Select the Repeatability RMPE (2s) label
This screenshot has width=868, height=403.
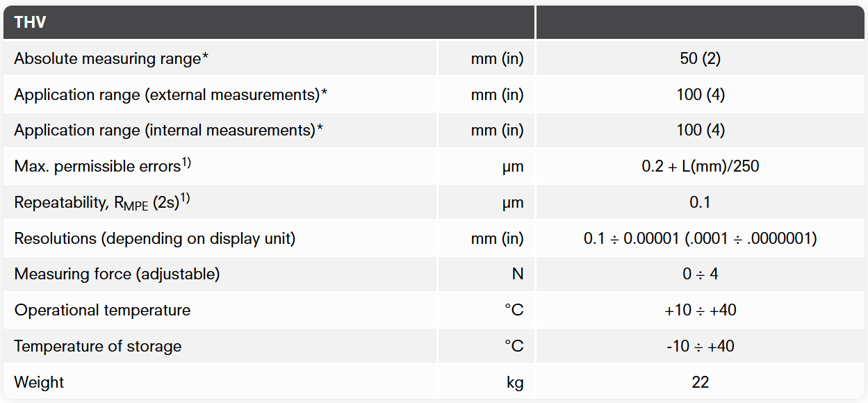point(102,203)
